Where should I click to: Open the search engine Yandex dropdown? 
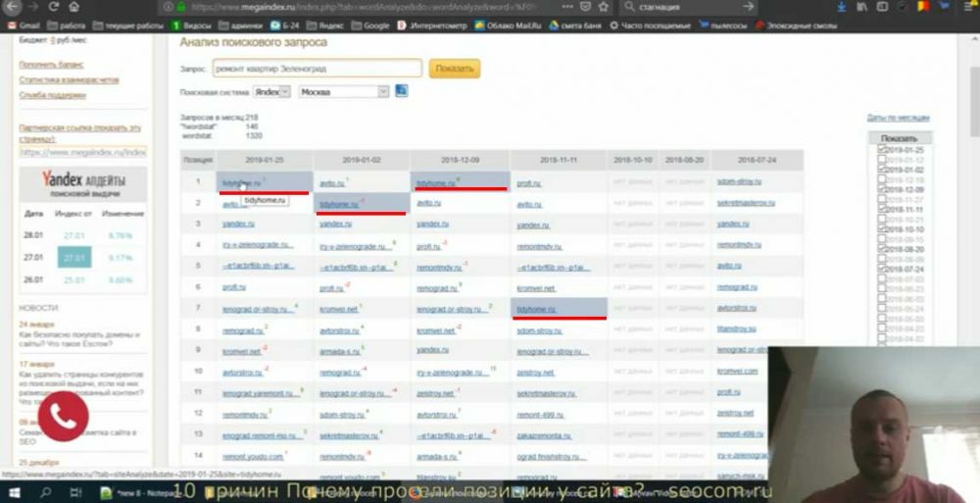coord(271,91)
